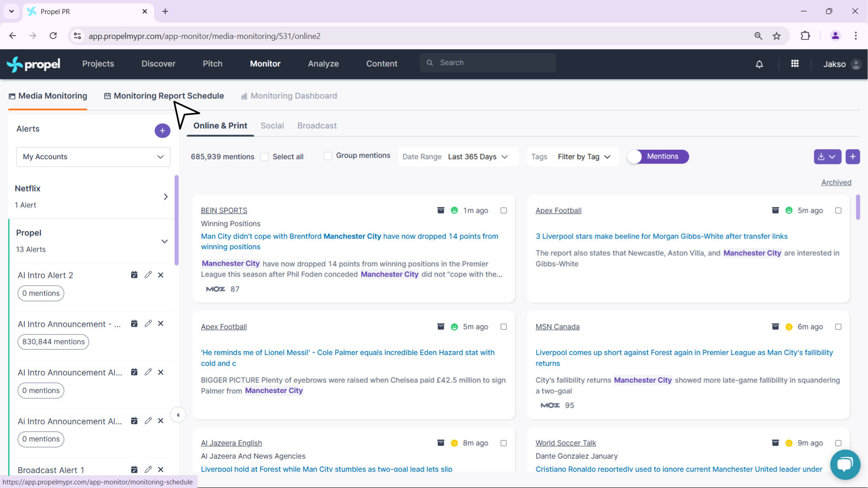Collapse the alerts sidebar panel arrow
This screenshot has width=868, height=488.
point(178,415)
